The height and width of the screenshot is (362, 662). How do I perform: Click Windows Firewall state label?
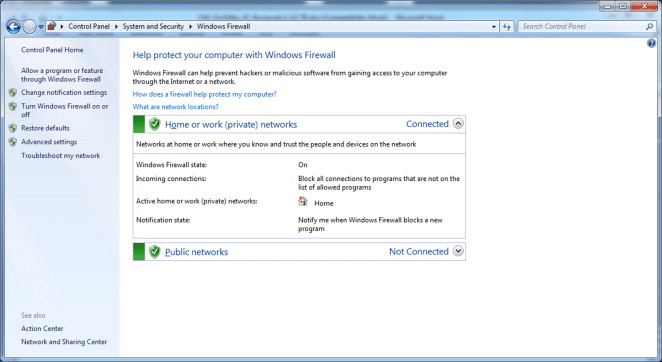pyautogui.click(x=171, y=165)
